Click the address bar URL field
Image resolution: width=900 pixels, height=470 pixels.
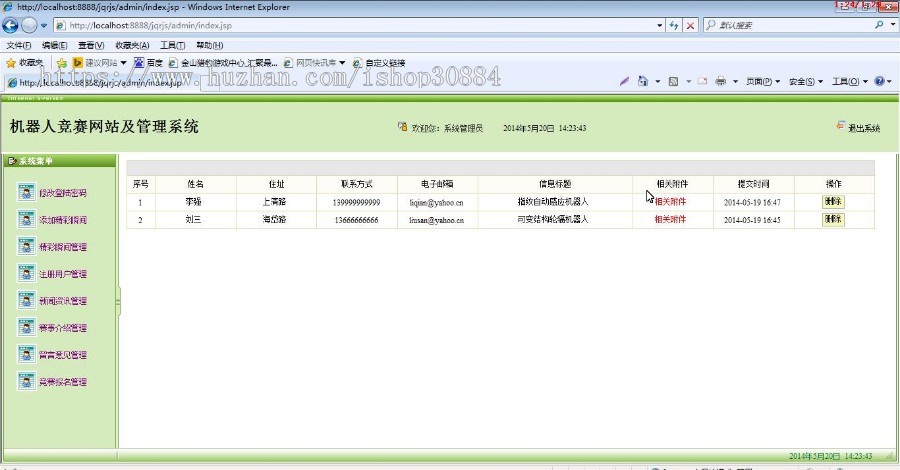(359, 25)
